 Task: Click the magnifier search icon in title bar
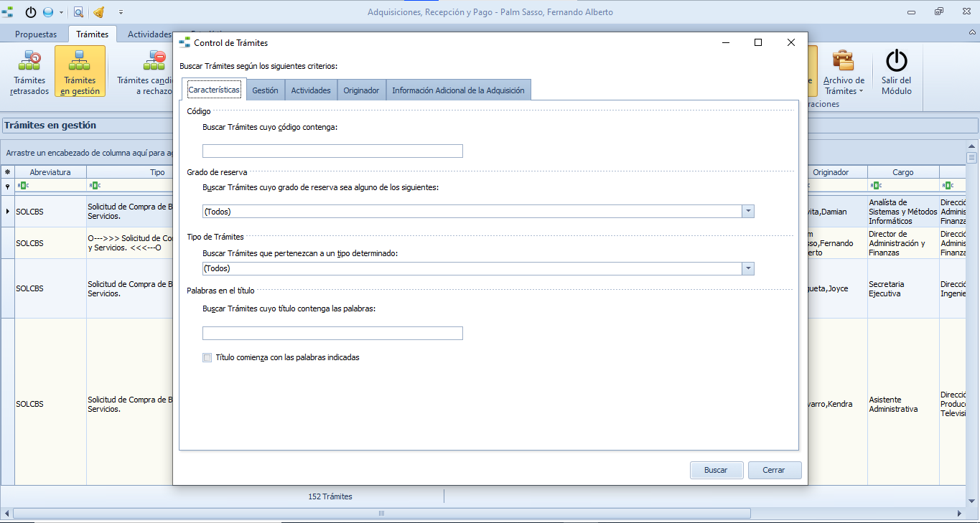pyautogui.click(x=78, y=12)
